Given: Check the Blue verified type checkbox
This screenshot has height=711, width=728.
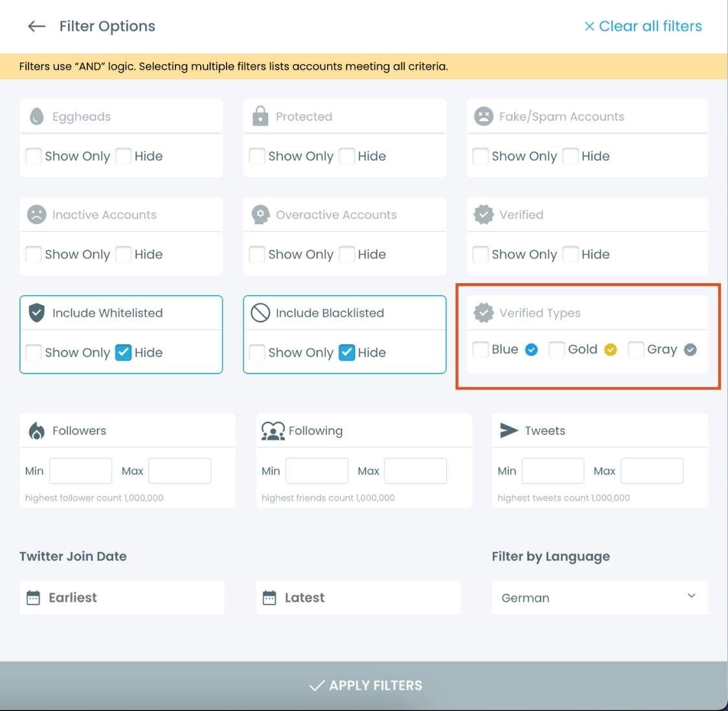Looking at the screenshot, I should click(x=480, y=349).
